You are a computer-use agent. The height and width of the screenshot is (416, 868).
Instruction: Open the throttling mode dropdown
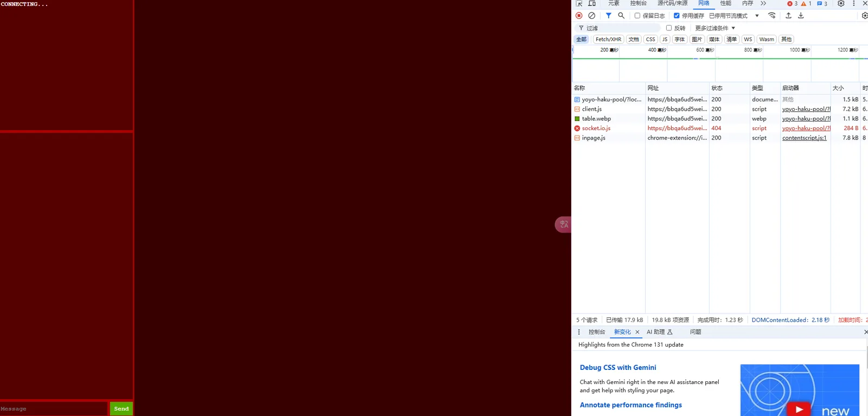click(734, 16)
